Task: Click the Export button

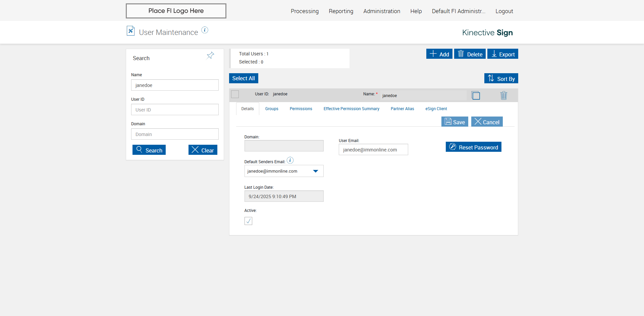Action: (x=502, y=54)
